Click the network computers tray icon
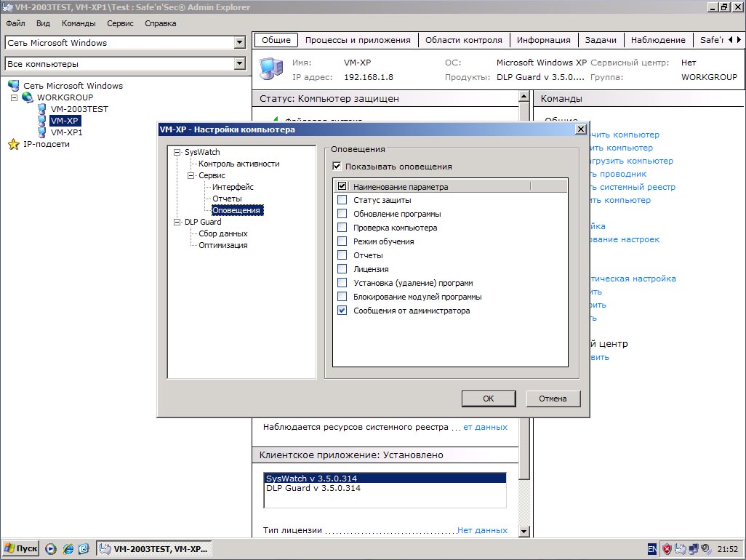This screenshot has height=560, width=746. pos(693,549)
